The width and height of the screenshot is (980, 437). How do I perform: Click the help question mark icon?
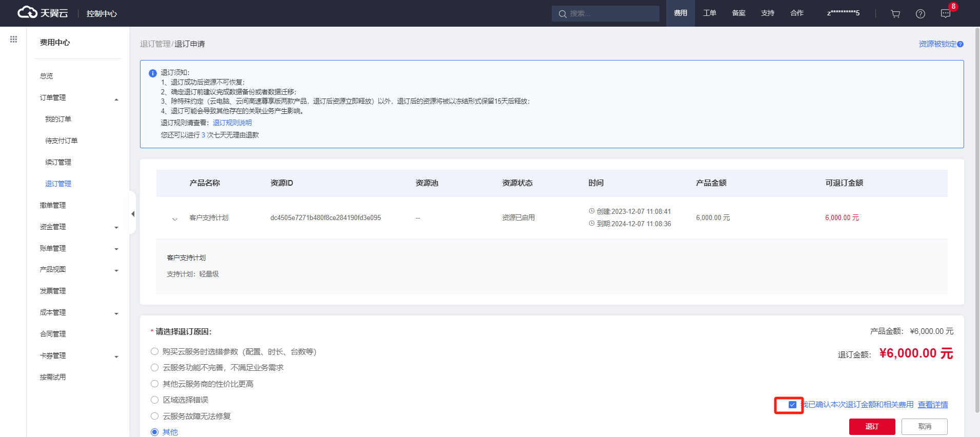click(921, 14)
